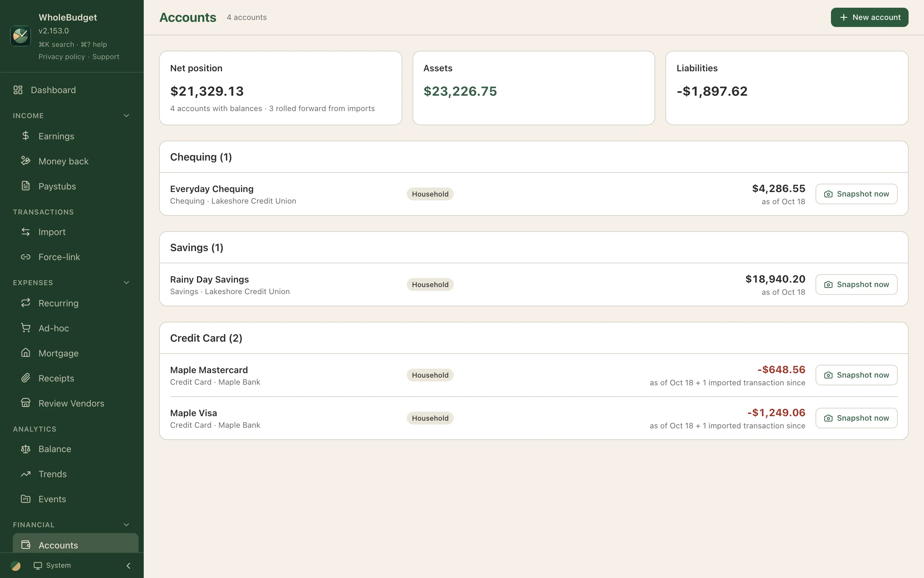The image size is (924, 578).
Task: Click the Paystubs document icon
Action: click(26, 186)
